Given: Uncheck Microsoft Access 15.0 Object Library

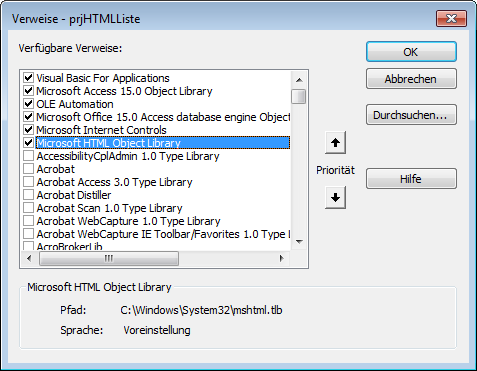Looking at the screenshot, I should point(28,91).
